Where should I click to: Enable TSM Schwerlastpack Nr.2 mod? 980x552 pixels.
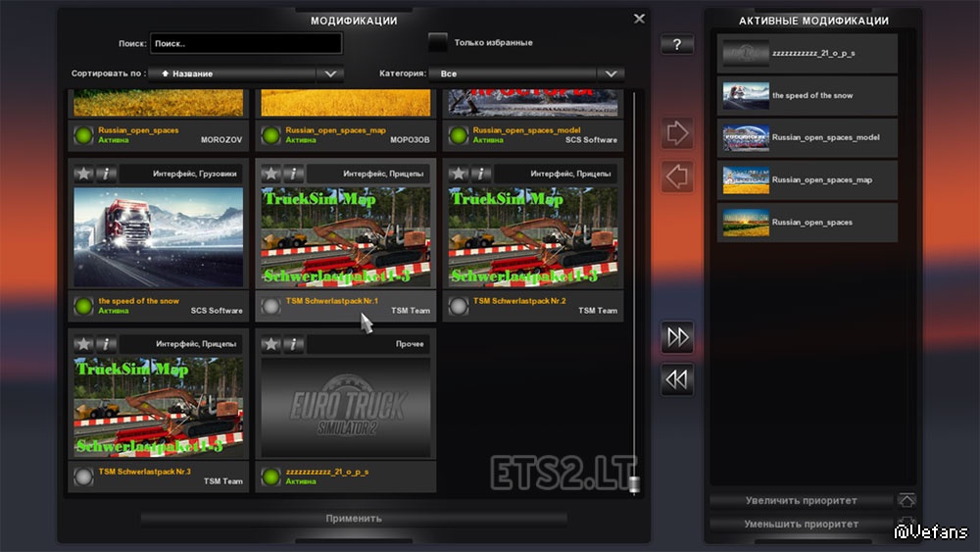(x=458, y=306)
